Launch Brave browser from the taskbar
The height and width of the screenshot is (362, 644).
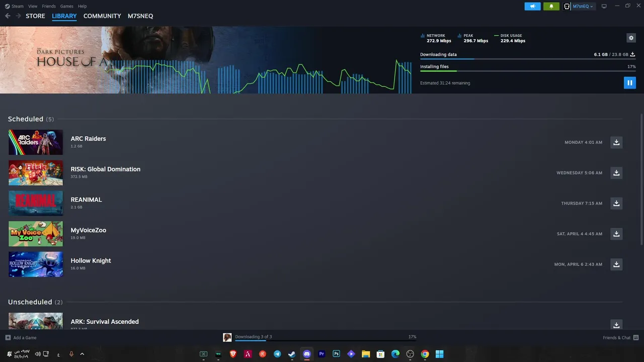233,354
